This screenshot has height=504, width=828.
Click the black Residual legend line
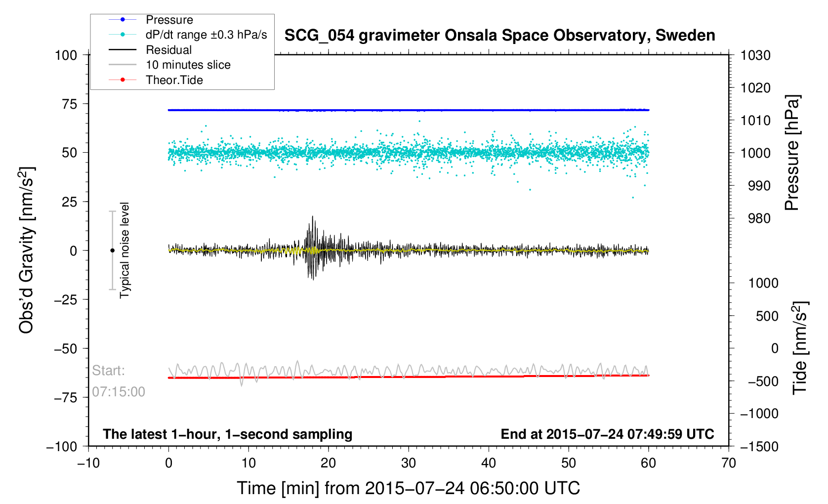[123, 50]
